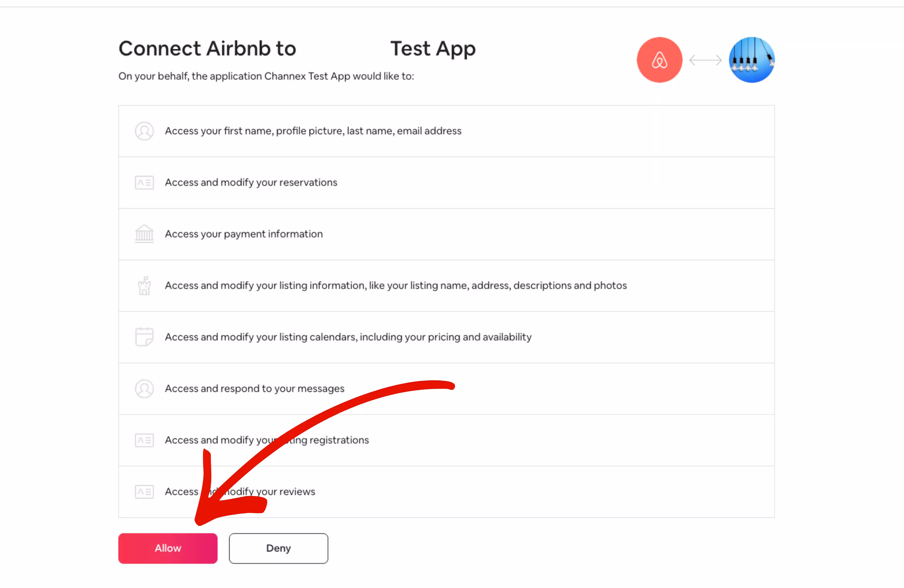This screenshot has height=588, width=904.
Task: Click the calendar icon for listing calendars
Action: point(144,337)
